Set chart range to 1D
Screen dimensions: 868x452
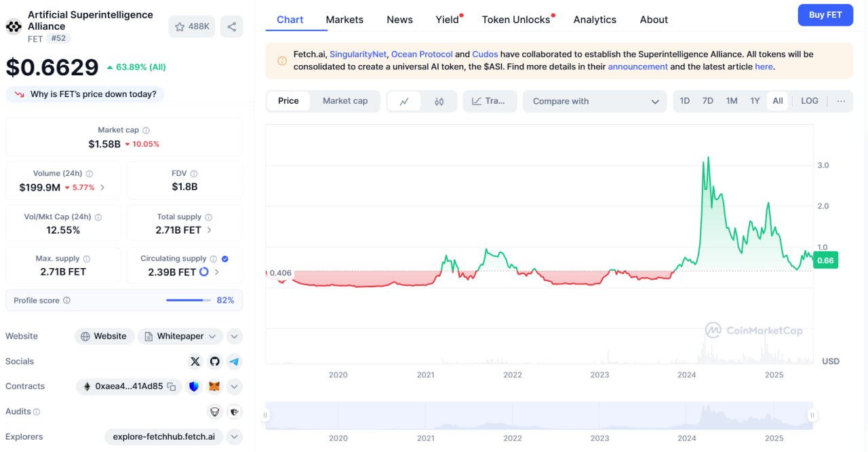[x=685, y=101]
